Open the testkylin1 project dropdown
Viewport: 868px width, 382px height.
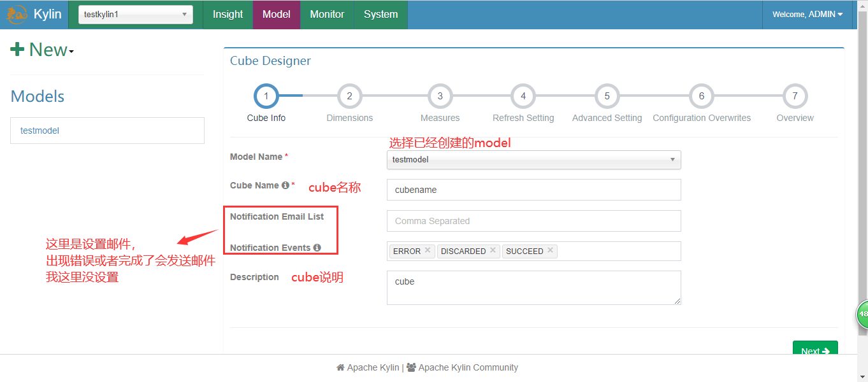tap(136, 14)
